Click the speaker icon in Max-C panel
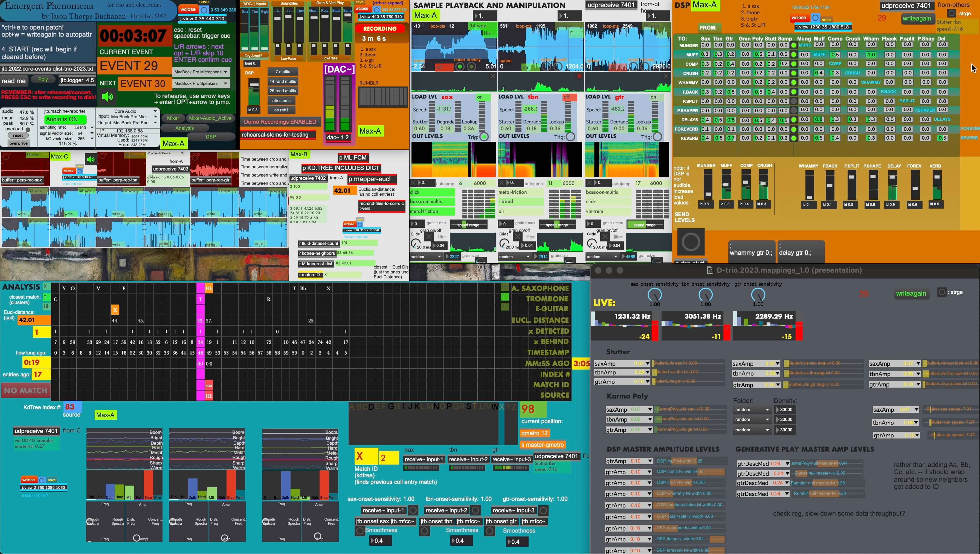980x554 pixels. click(x=91, y=159)
